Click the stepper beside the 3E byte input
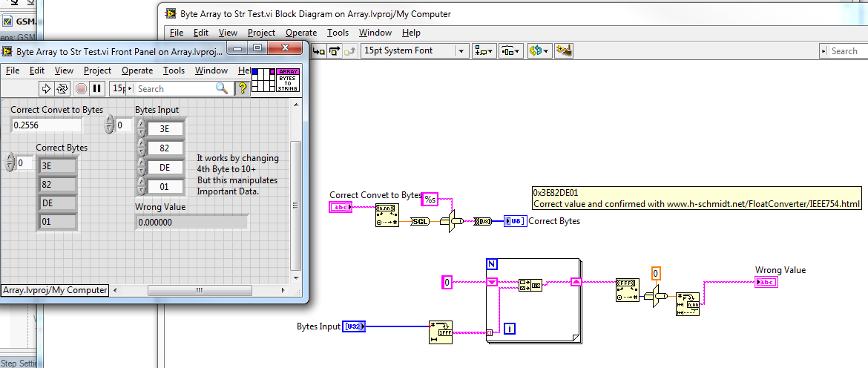Screen dimensions: 868x368 pos(141,129)
